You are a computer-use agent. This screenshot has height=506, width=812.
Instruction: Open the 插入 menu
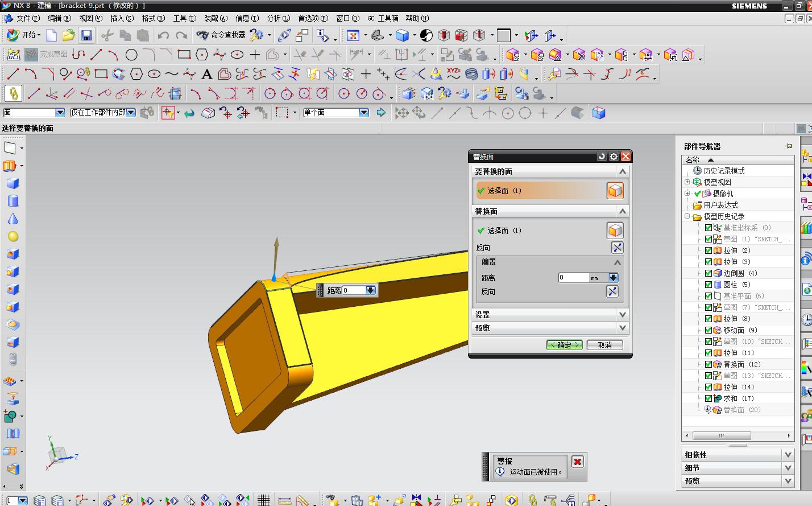coord(122,18)
